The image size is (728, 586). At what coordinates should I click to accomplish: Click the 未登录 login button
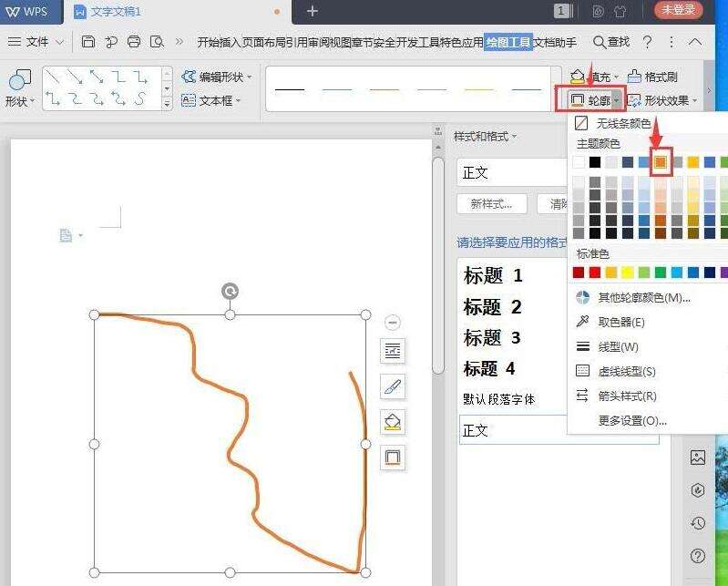click(678, 10)
